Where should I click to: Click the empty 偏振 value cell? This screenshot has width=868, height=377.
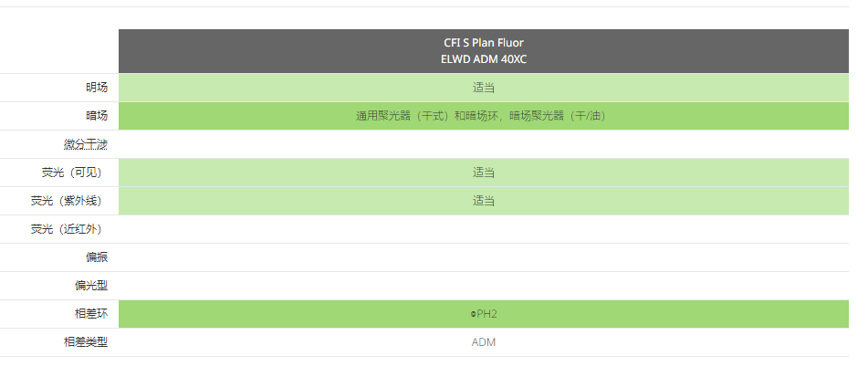click(x=483, y=257)
